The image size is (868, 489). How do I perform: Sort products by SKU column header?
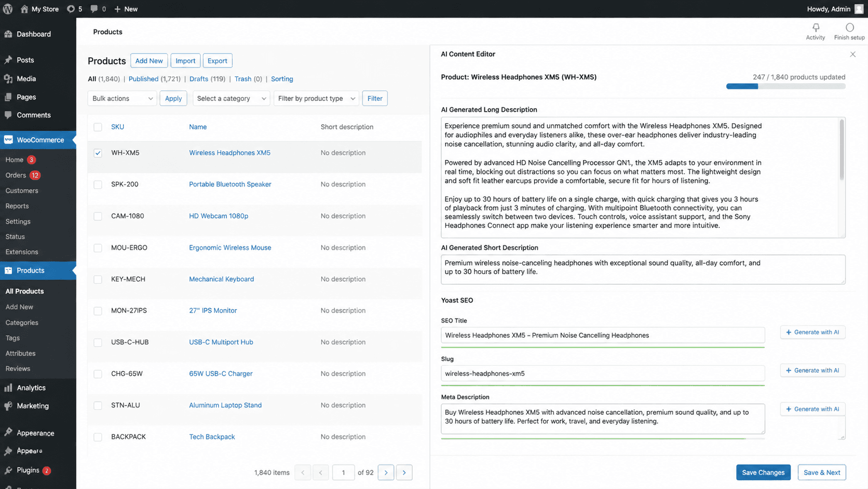tap(117, 127)
